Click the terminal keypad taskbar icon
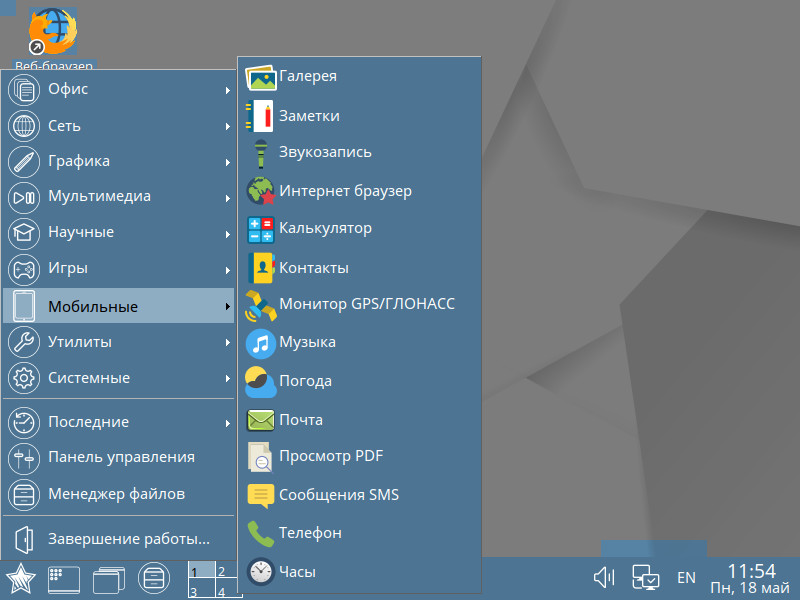 coord(64,580)
